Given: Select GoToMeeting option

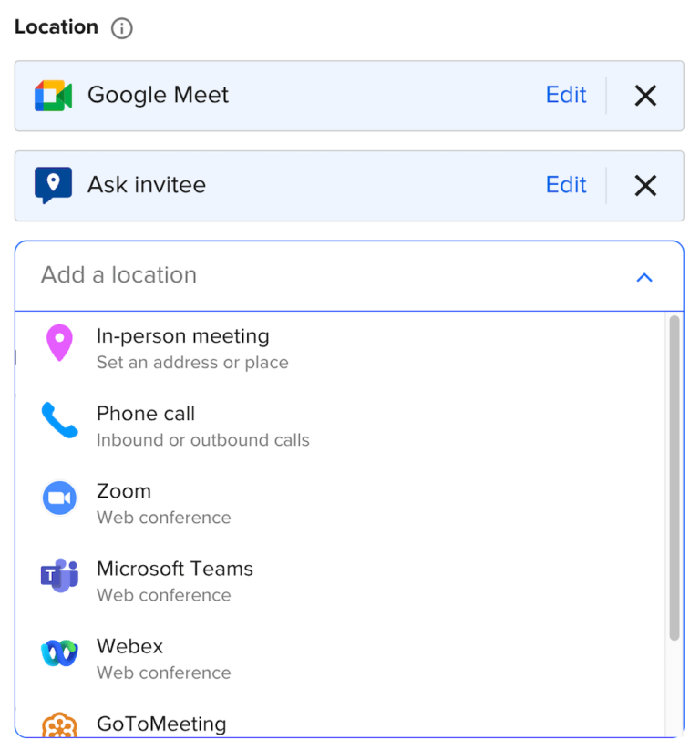Looking at the screenshot, I should [340, 718].
